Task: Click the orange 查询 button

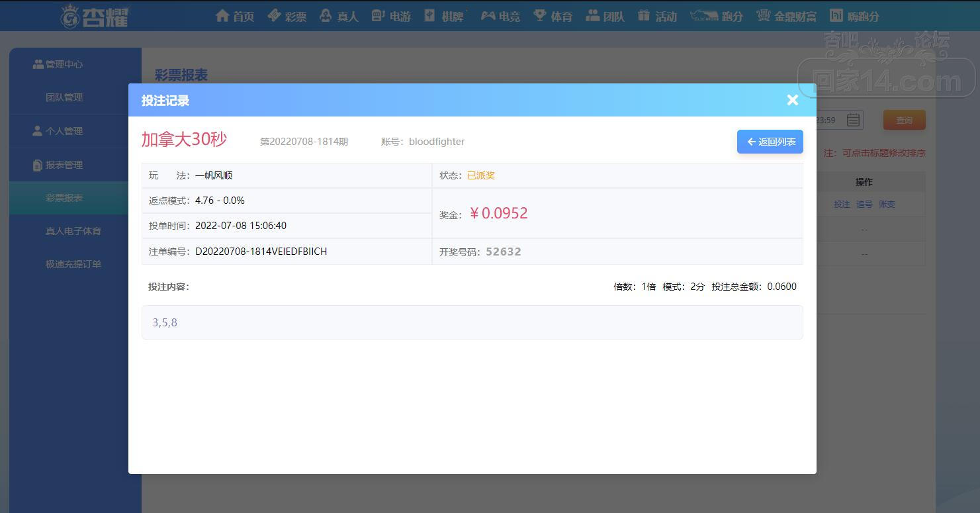Action: [905, 120]
